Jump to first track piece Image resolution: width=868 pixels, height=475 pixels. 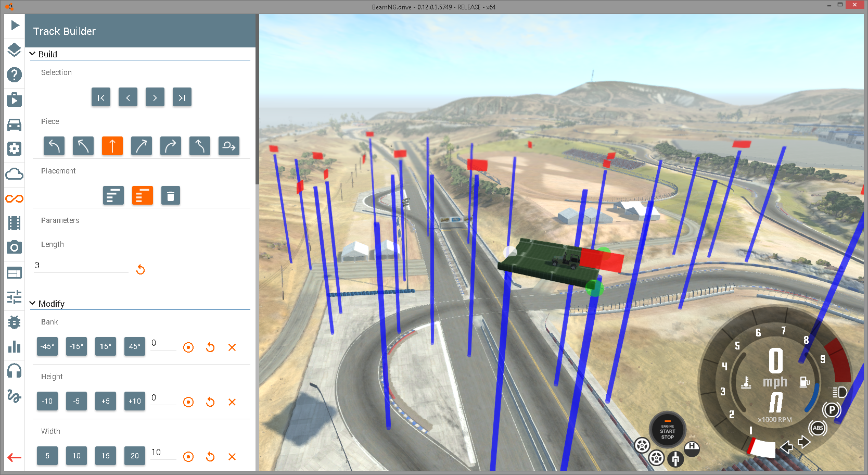point(101,97)
